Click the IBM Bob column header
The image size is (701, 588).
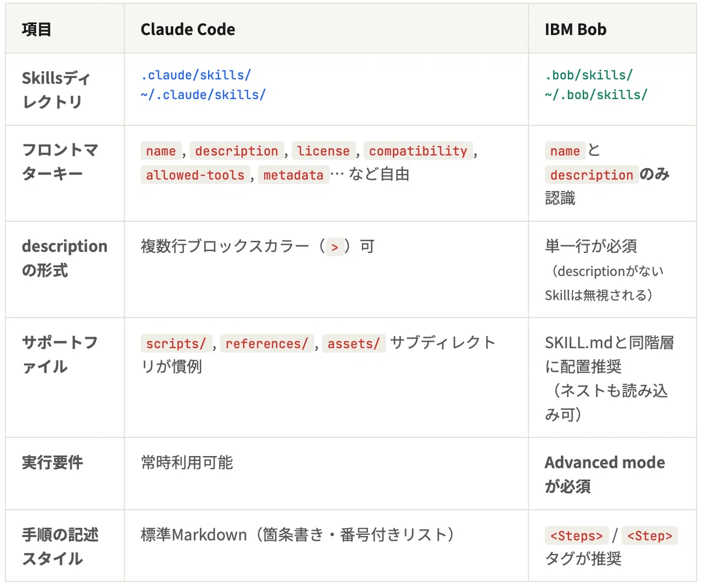pyautogui.click(x=576, y=29)
